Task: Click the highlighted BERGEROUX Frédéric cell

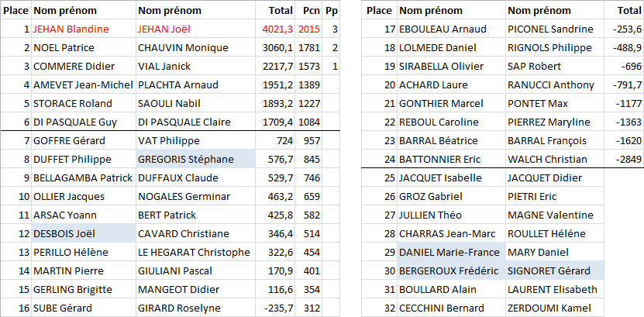Action: 450,270
